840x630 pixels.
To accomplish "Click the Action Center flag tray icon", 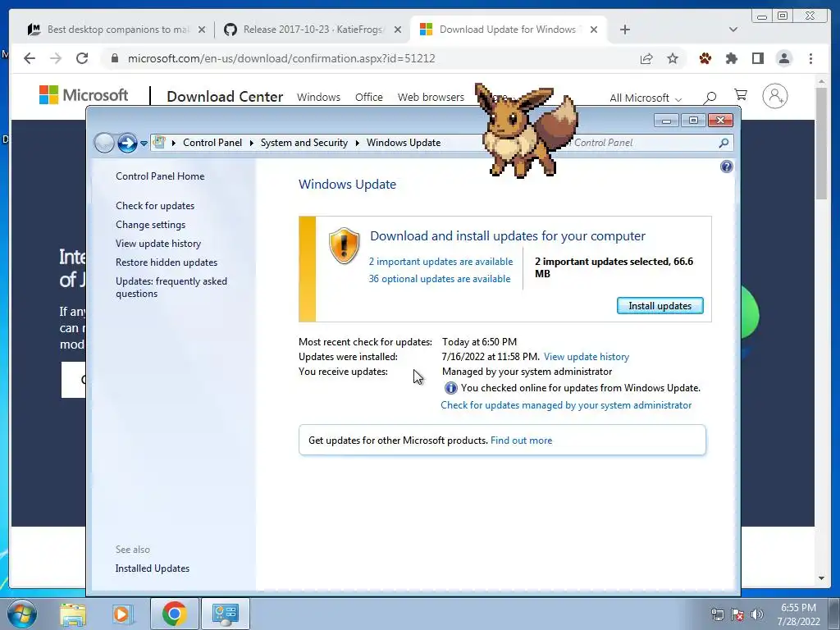I will (737, 614).
